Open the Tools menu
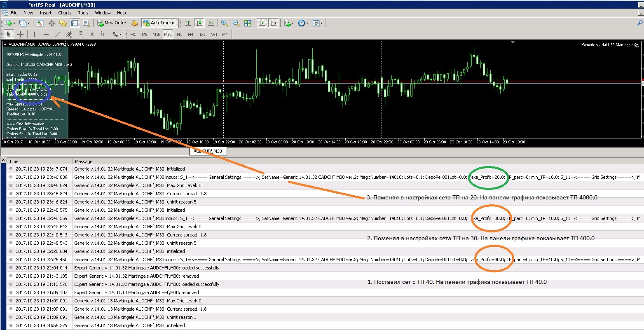 click(x=83, y=13)
